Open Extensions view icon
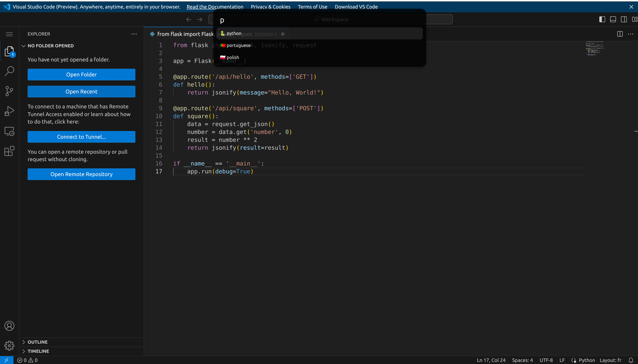Image resolution: width=638 pixels, height=364 pixels. point(9,151)
